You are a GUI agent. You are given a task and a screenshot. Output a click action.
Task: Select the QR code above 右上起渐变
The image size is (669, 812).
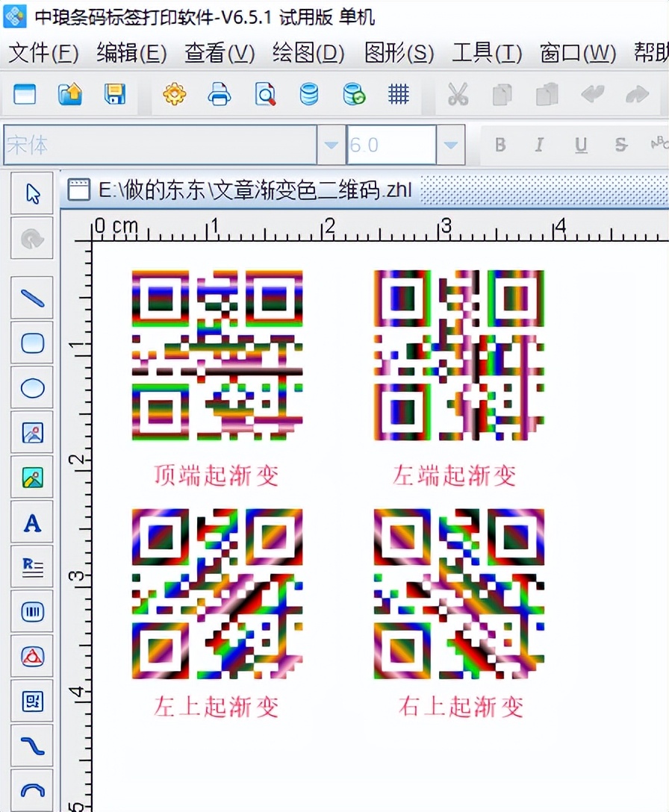tap(458, 593)
